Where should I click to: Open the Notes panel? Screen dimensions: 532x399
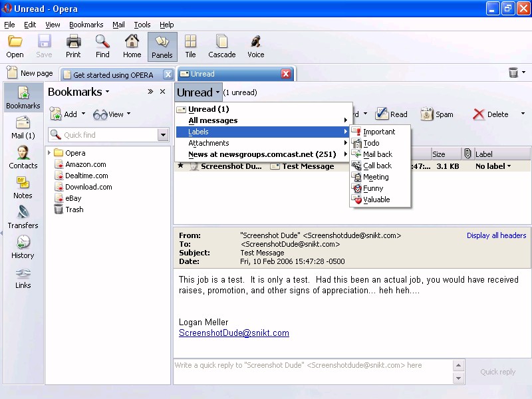23,188
